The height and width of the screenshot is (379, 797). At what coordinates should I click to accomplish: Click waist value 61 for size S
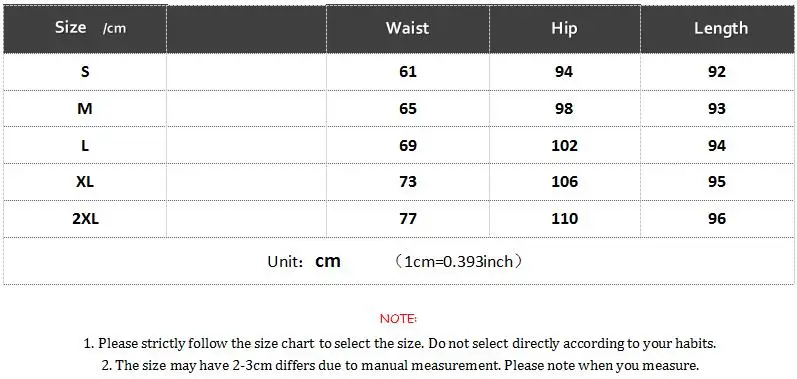click(x=408, y=72)
